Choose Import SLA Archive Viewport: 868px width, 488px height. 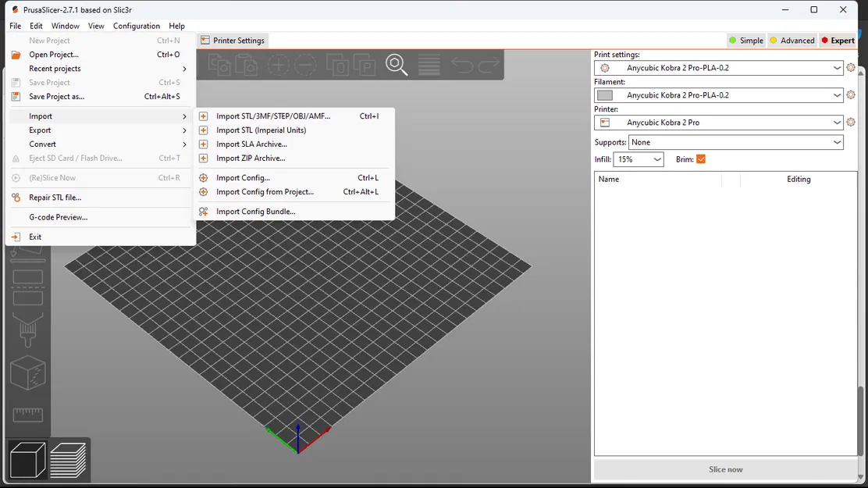[x=295, y=144]
